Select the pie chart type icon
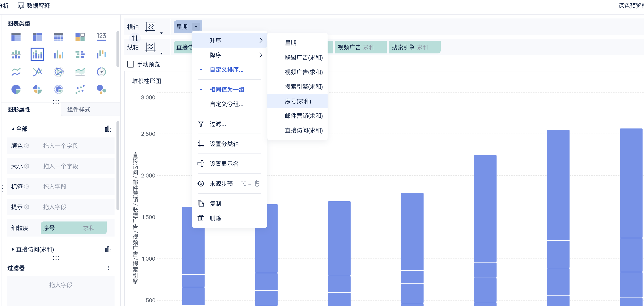Screen dimensions: 644x306 click(16, 89)
